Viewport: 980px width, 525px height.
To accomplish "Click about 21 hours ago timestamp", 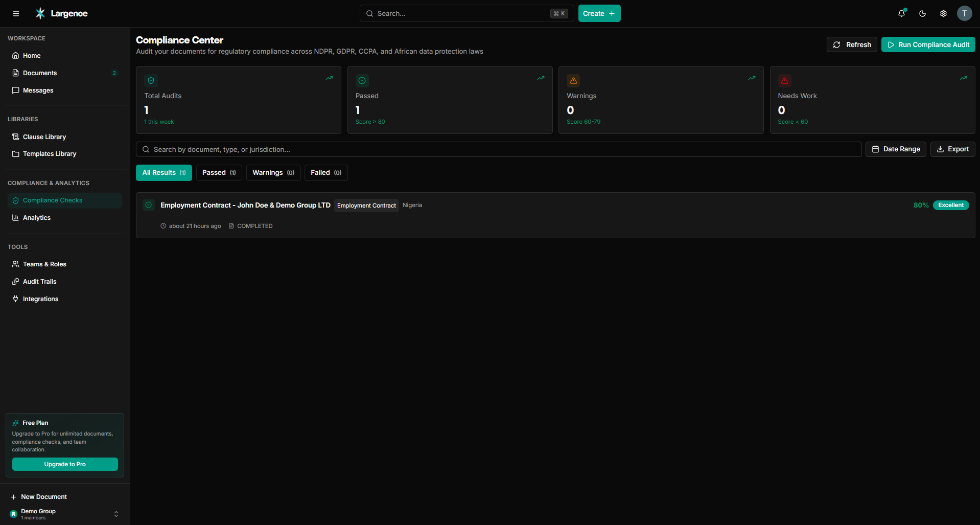I will [195, 226].
